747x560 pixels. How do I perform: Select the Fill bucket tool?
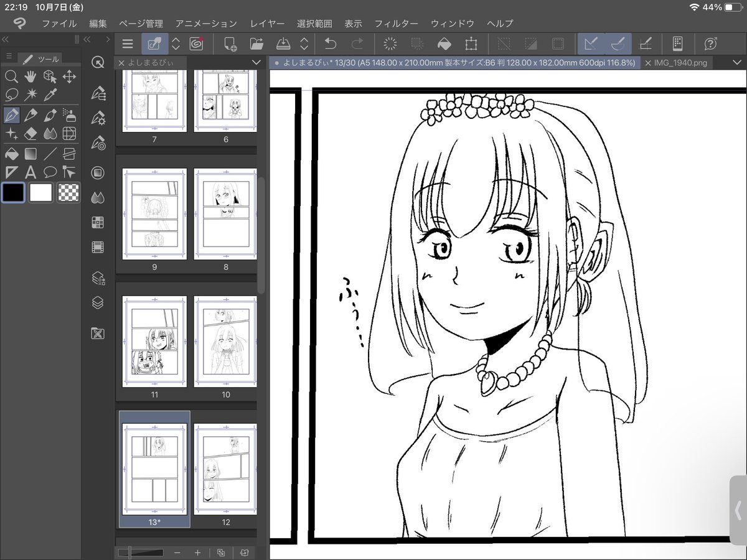[x=11, y=153]
